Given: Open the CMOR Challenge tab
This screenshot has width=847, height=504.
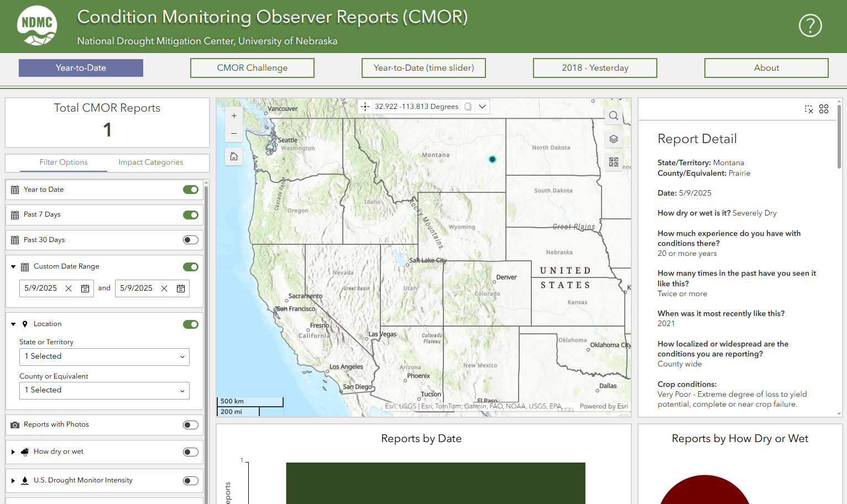Looking at the screenshot, I should [x=252, y=68].
